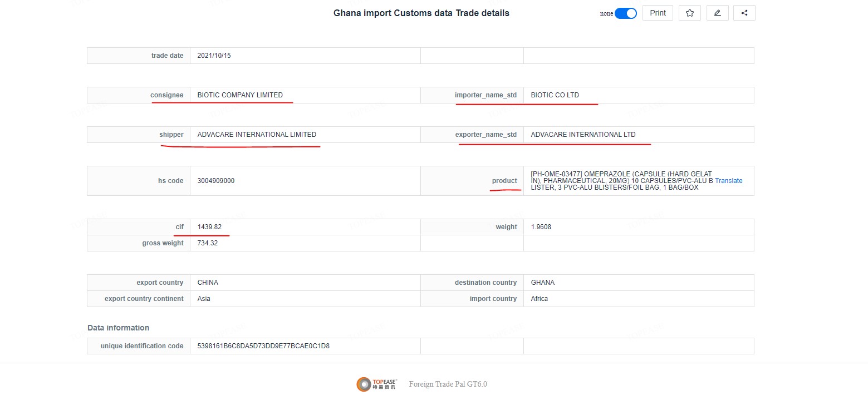Click shipper value ADVACARE INTERNATIONAL LIMITED
This screenshot has height=400, width=868.
[x=257, y=135]
